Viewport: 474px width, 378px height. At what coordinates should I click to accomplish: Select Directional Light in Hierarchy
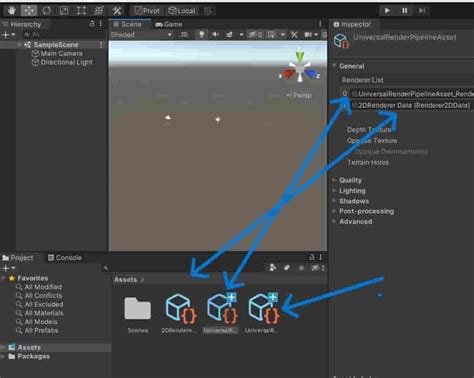[62, 62]
